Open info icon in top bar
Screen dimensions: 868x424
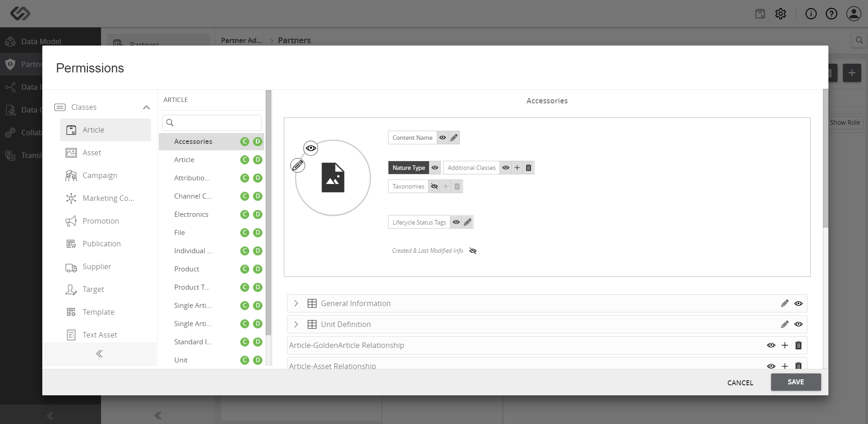(x=811, y=14)
